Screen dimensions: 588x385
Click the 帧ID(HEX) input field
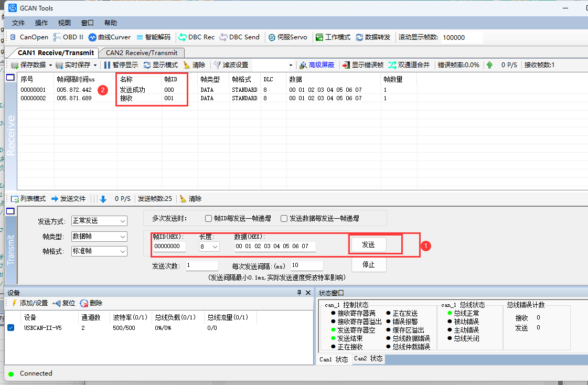[x=169, y=247]
